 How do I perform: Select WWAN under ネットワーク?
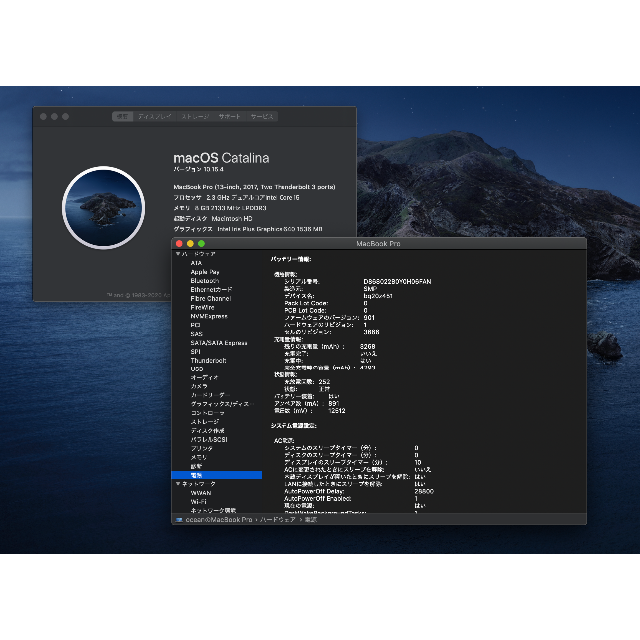click(201, 493)
